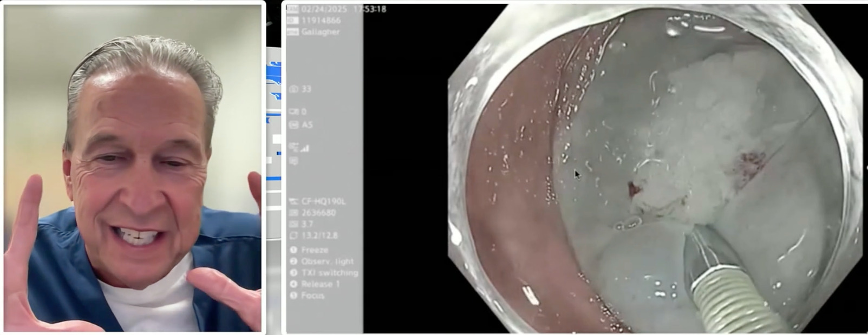Click the speaker's webcam video tile

(x=133, y=168)
